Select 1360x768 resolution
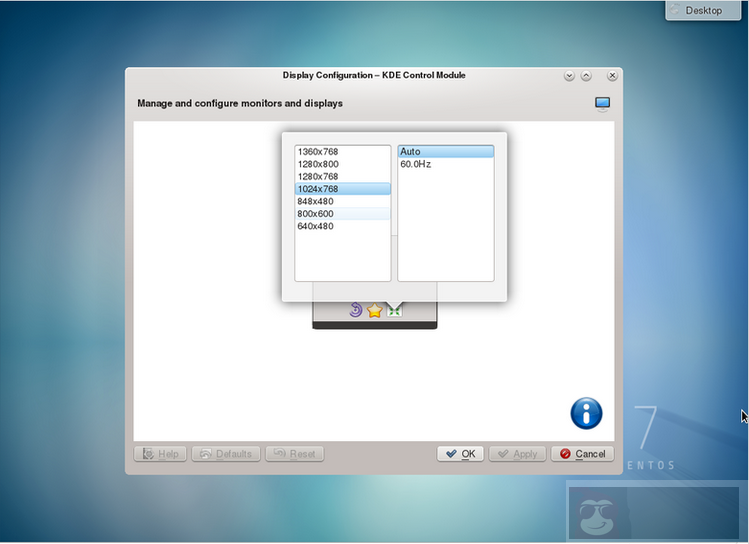 point(342,151)
